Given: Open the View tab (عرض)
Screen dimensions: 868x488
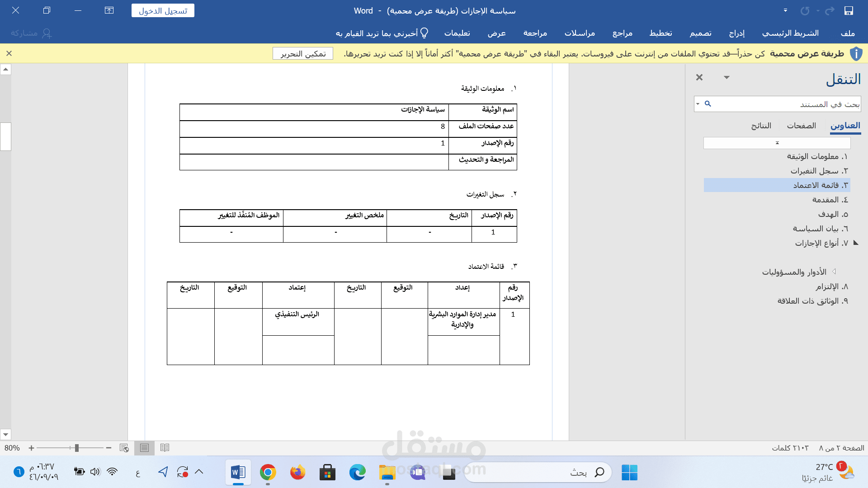Looking at the screenshot, I should pyautogui.click(x=496, y=33).
